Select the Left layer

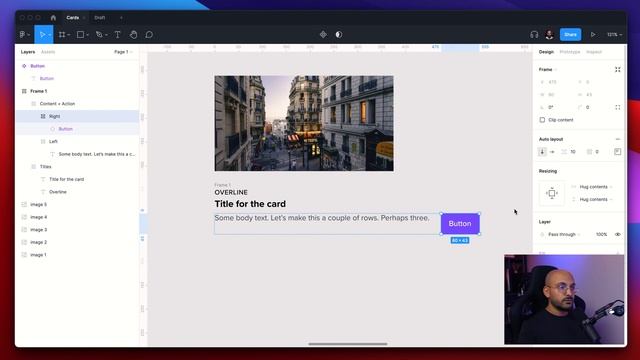(x=77, y=141)
